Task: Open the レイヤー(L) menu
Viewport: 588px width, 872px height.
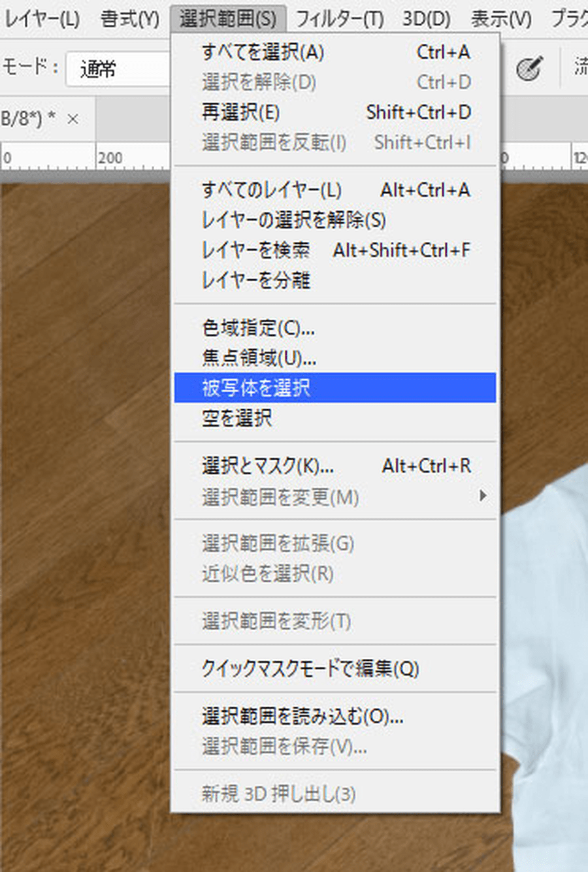Action: (x=42, y=18)
